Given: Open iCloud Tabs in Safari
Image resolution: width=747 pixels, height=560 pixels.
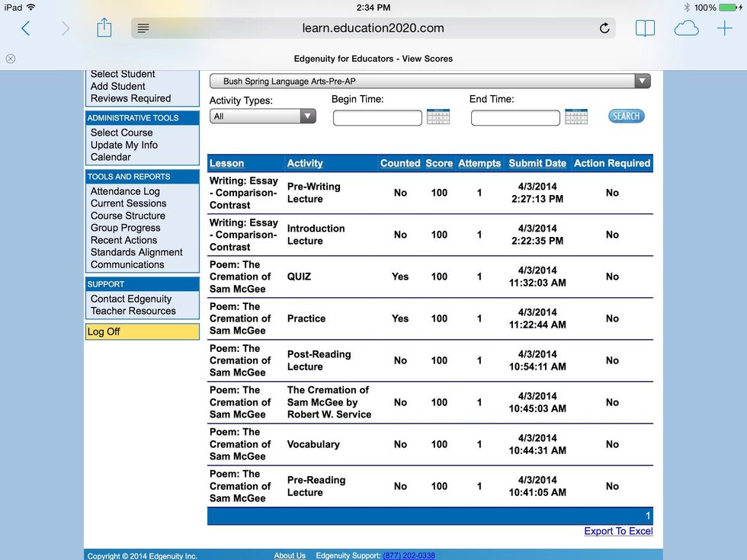Looking at the screenshot, I should click(686, 27).
